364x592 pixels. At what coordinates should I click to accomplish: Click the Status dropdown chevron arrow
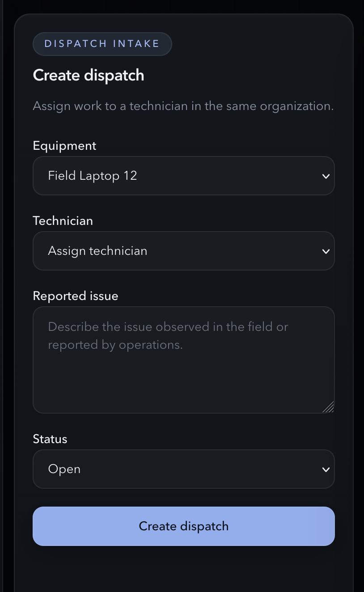326,469
